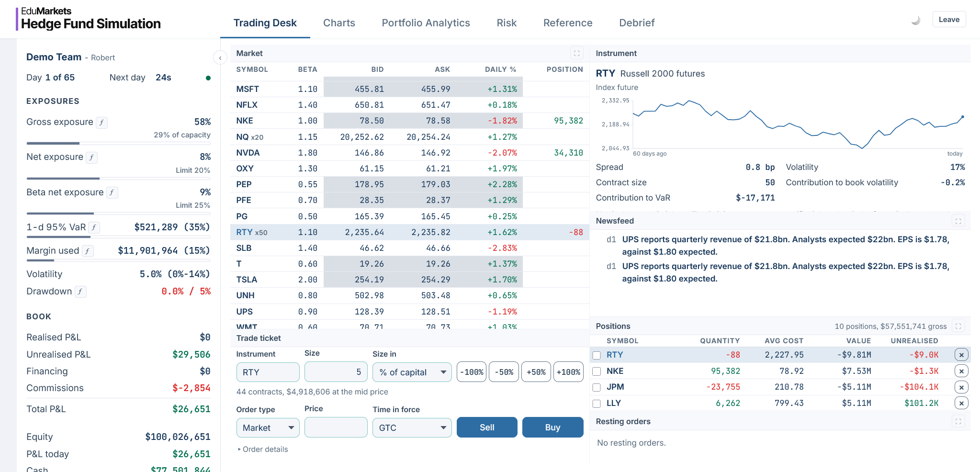Expand Order details disclosure

coord(262,449)
